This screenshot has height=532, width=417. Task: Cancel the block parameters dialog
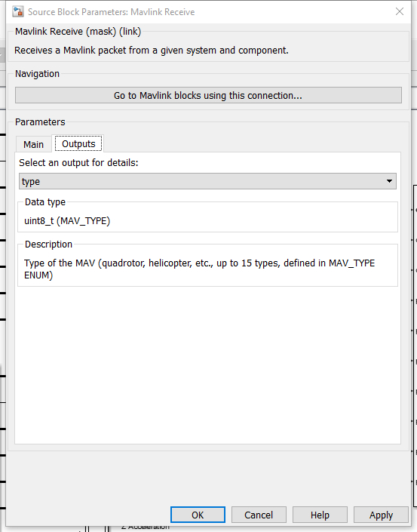click(x=259, y=515)
